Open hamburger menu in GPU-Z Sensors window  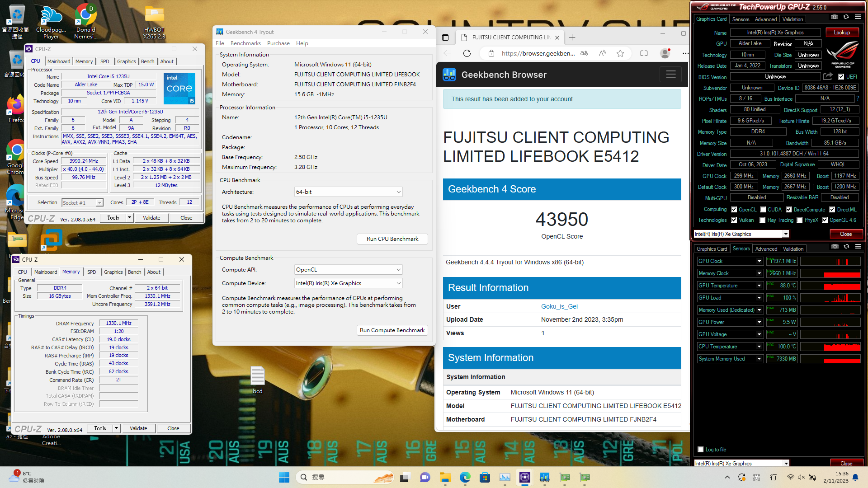(858, 247)
